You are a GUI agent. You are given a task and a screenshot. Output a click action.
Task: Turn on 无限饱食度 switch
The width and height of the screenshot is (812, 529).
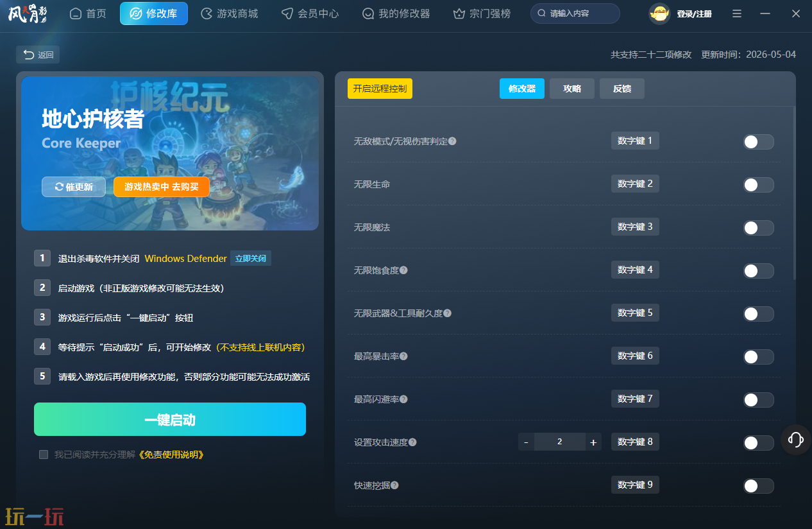[759, 271]
